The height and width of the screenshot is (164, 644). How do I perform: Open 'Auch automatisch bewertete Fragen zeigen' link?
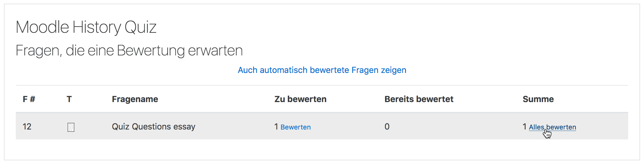click(x=322, y=70)
